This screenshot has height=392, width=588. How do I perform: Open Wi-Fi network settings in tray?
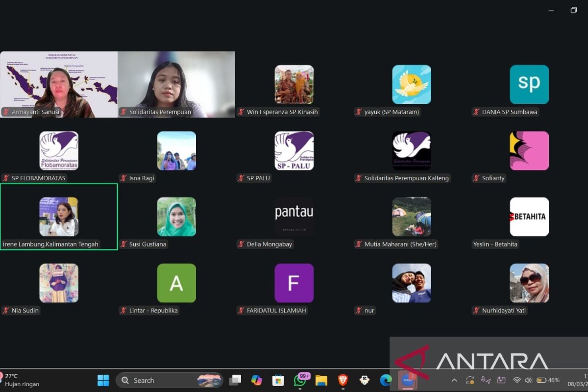click(x=516, y=380)
